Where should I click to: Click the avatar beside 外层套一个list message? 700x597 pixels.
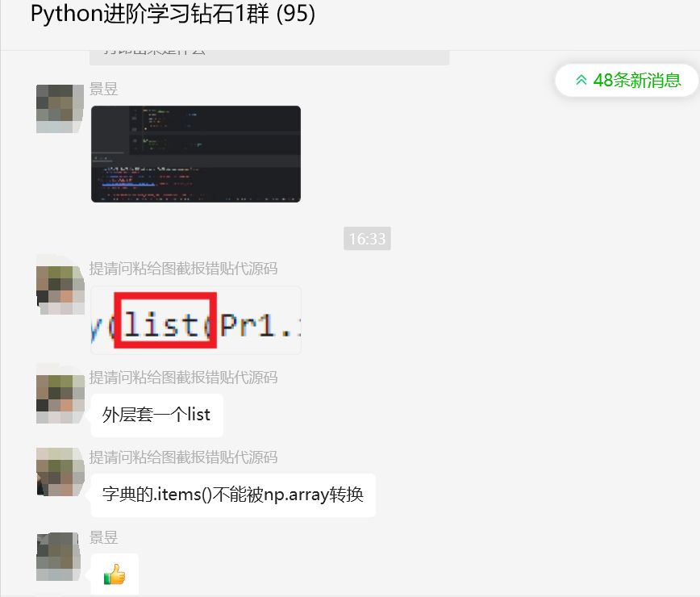tap(60, 399)
